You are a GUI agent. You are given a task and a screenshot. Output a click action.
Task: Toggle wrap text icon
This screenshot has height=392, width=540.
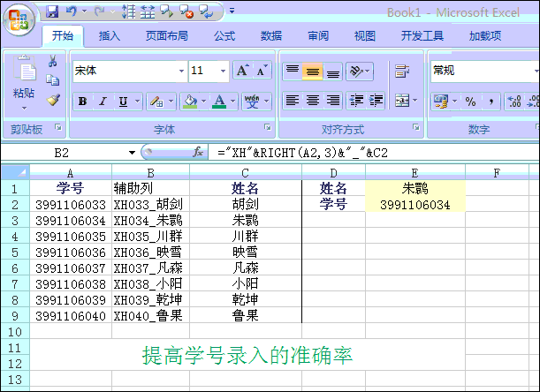click(x=402, y=72)
